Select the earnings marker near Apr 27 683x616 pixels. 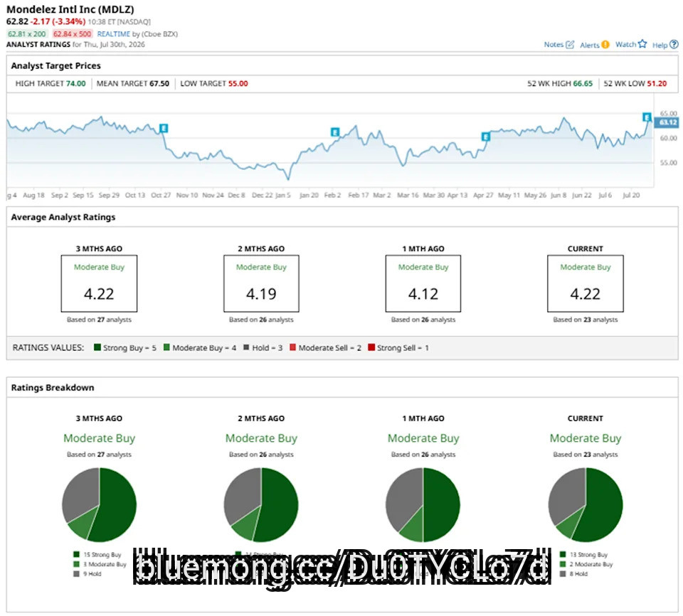click(486, 137)
